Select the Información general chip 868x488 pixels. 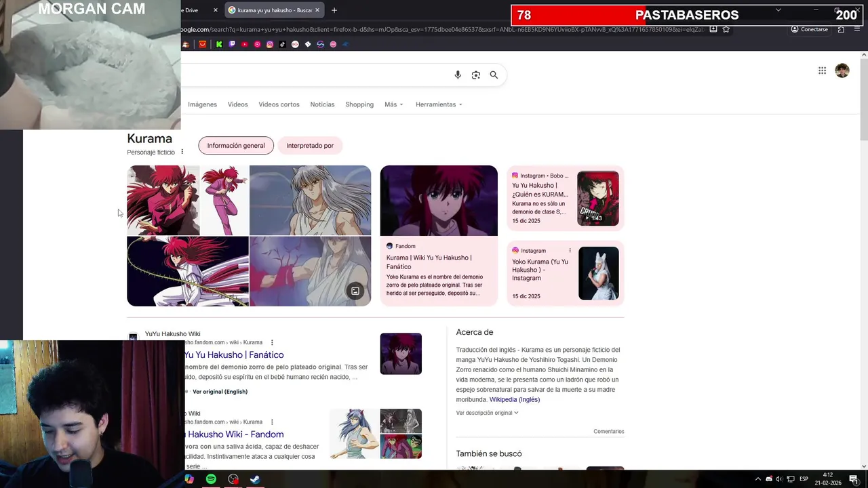[236, 146]
